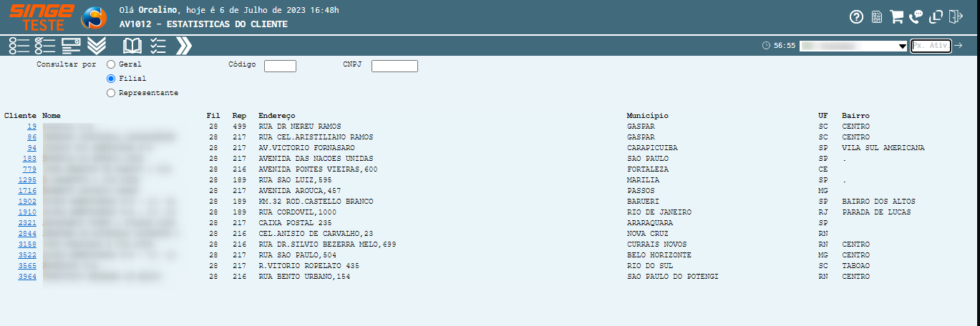Open client 3964 link

(x=27, y=277)
